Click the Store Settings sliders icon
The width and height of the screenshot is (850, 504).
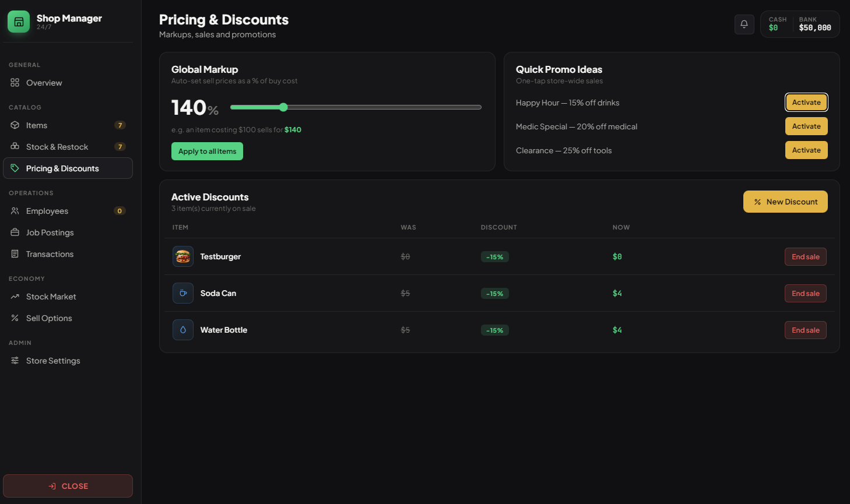[15, 361]
